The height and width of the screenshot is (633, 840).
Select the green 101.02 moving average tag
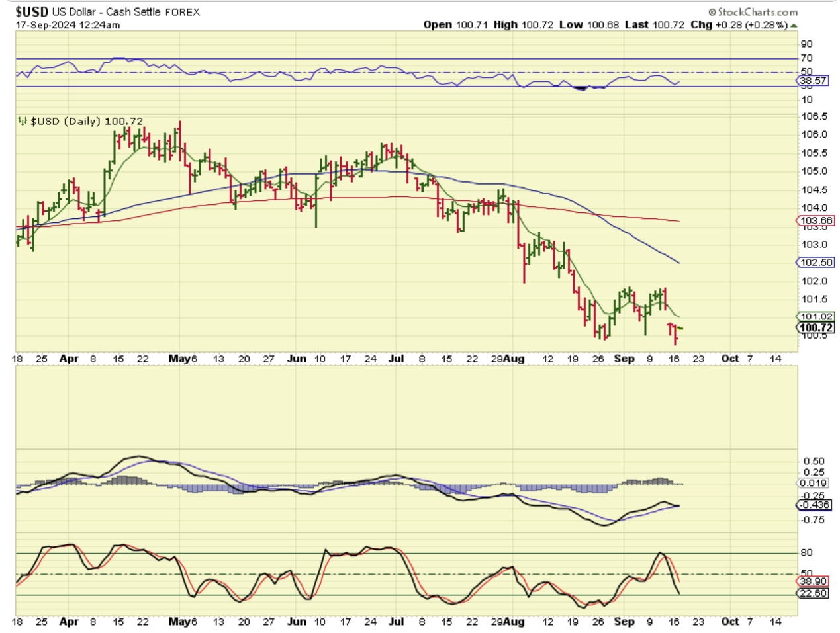[x=816, y=317]
